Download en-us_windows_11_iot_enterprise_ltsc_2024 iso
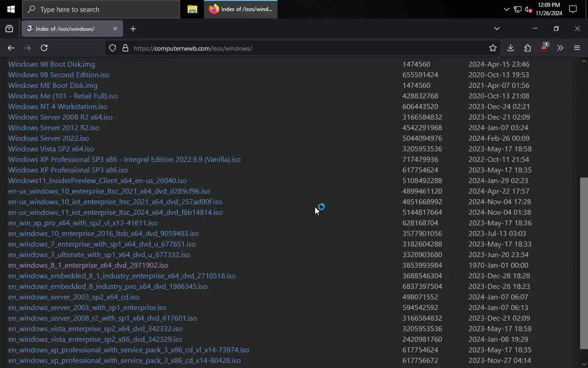Image resolution: width=588 pixels, height=368 pixels. pyautogui.click(x=115, y=213)
